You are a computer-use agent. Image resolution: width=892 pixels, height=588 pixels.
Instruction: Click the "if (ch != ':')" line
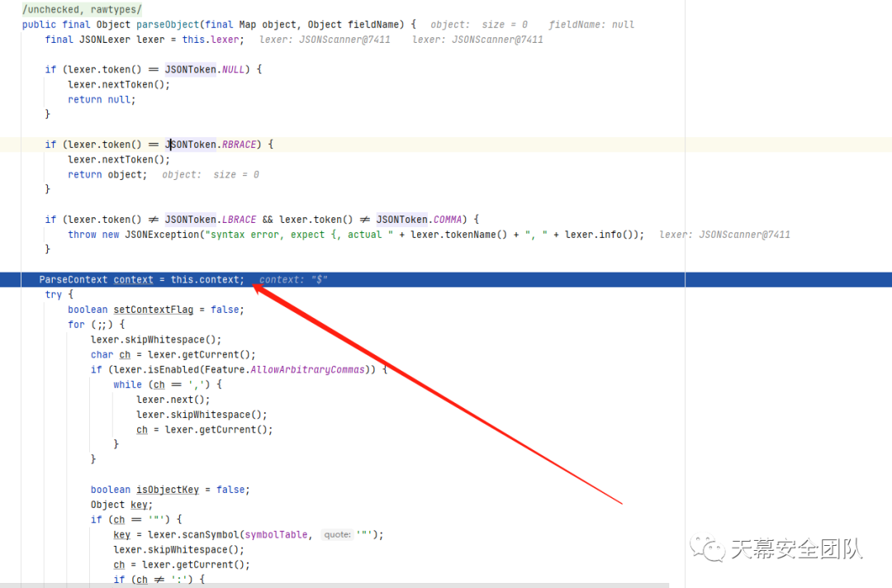(159, 580)
